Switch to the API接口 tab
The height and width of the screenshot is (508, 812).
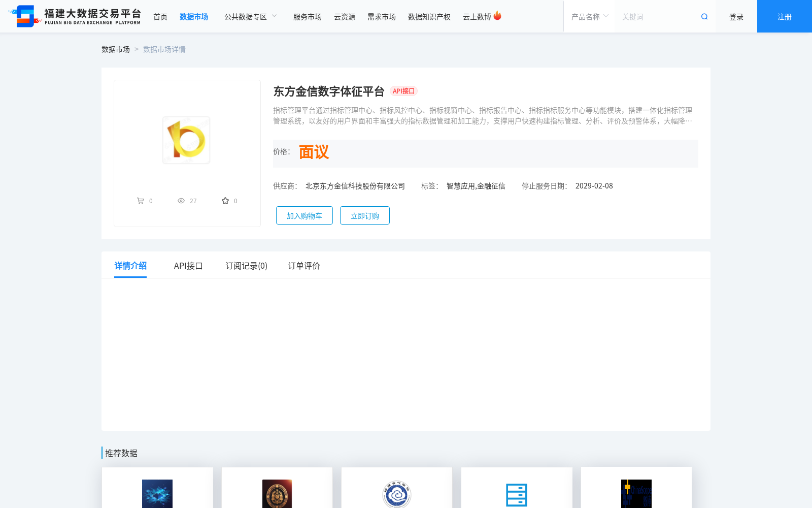[188, 266]
